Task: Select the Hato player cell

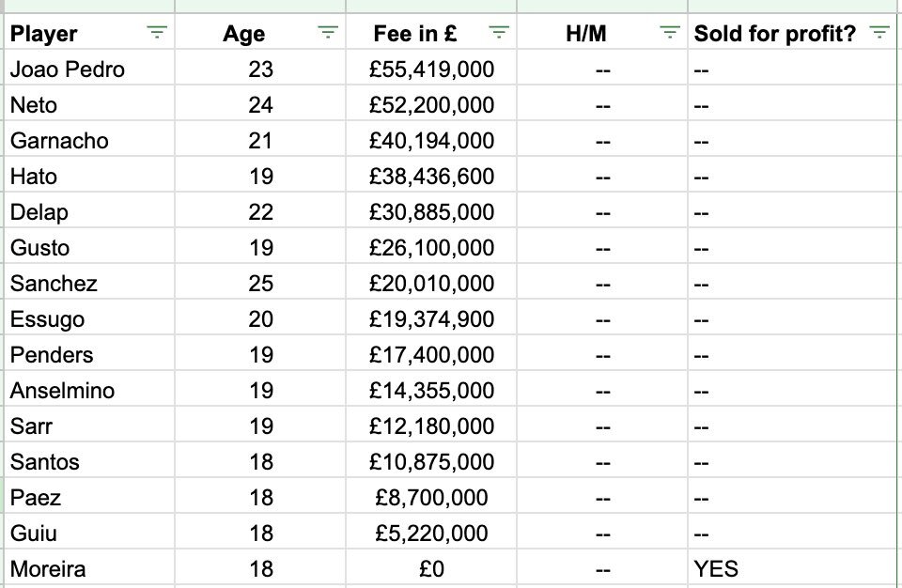Action: coord(89,176)
